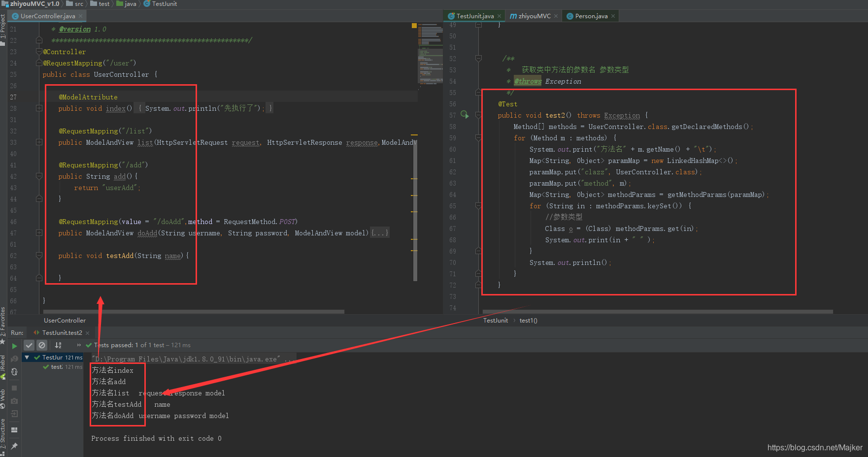Click left editor horizontal scrollbar
The height and width of the screenshot is (457, 868).
(x=194, y=312)
